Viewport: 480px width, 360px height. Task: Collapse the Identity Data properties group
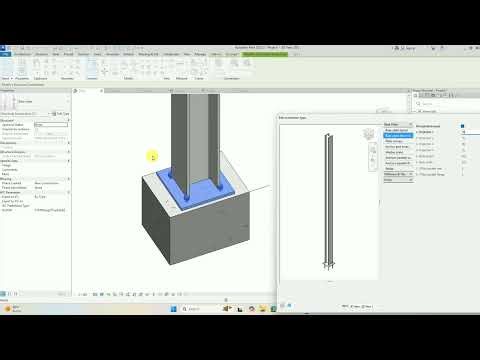(69, 161)
